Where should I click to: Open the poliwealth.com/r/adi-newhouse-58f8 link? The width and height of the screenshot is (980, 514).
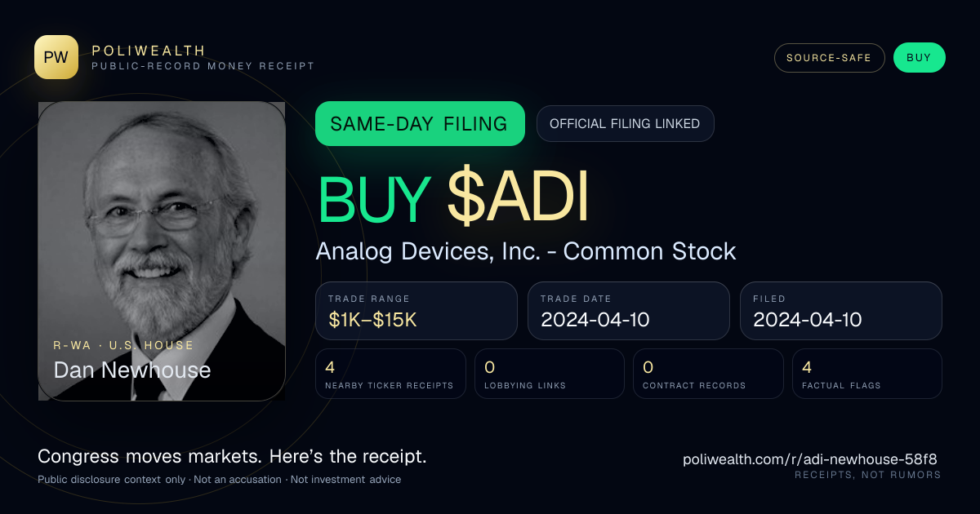pos(810,459)
